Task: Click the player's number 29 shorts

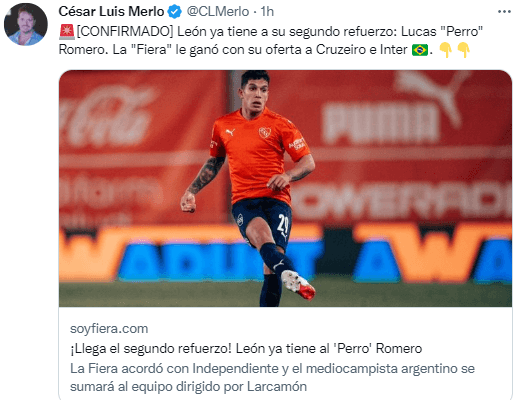Action: [x=263, y=220]
